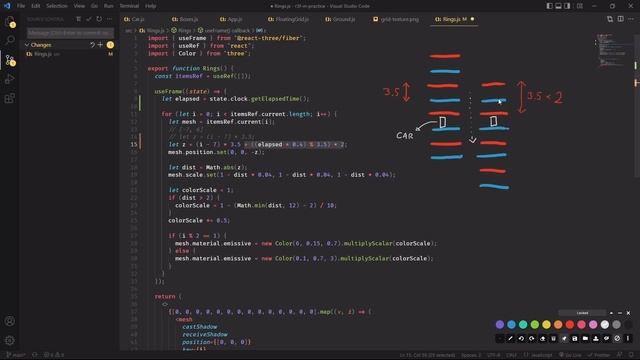Image resolution: width=640 pixels, height=360 pixels.
Task: Open the Terminal menu
Action: point(129,6)
